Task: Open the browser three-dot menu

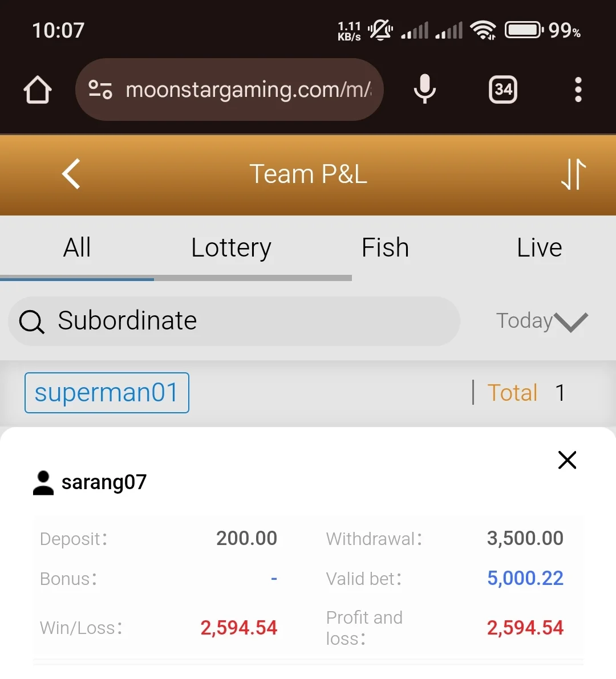Action: tap(578, 90)
